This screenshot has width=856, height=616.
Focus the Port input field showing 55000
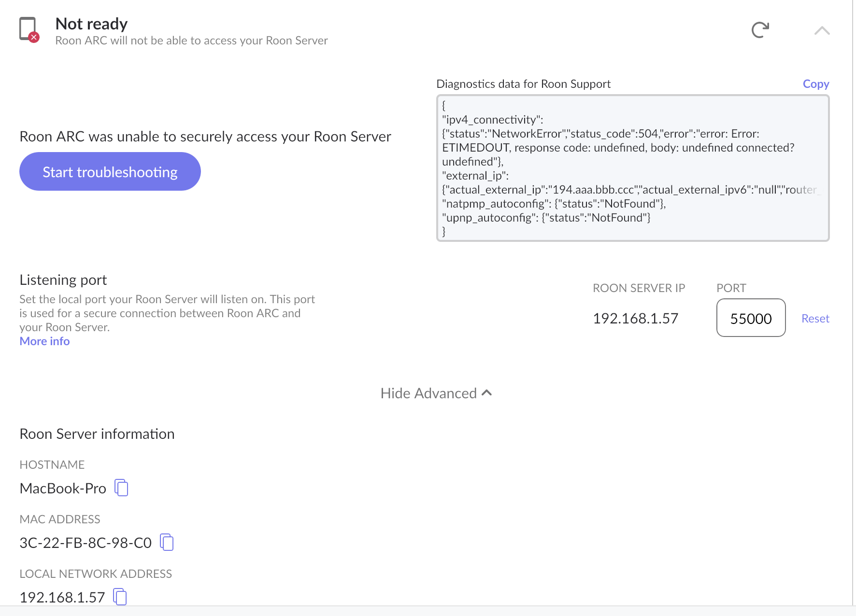751,318
